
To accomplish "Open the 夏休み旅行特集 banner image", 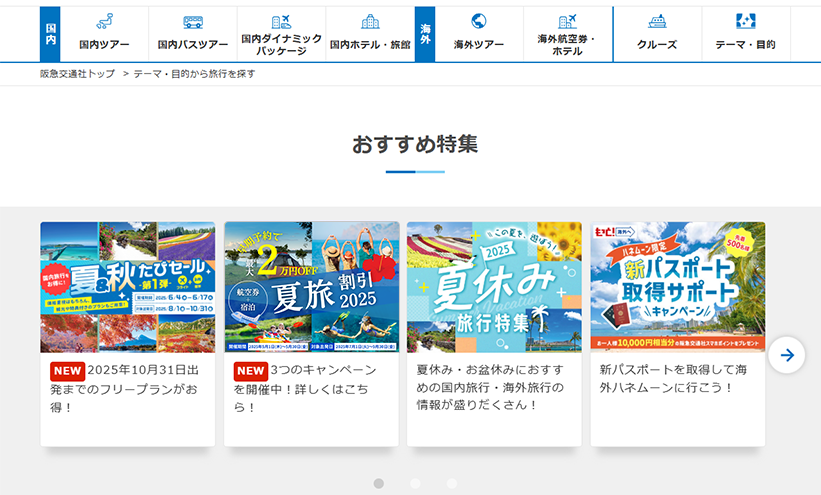I will point(494,287).
